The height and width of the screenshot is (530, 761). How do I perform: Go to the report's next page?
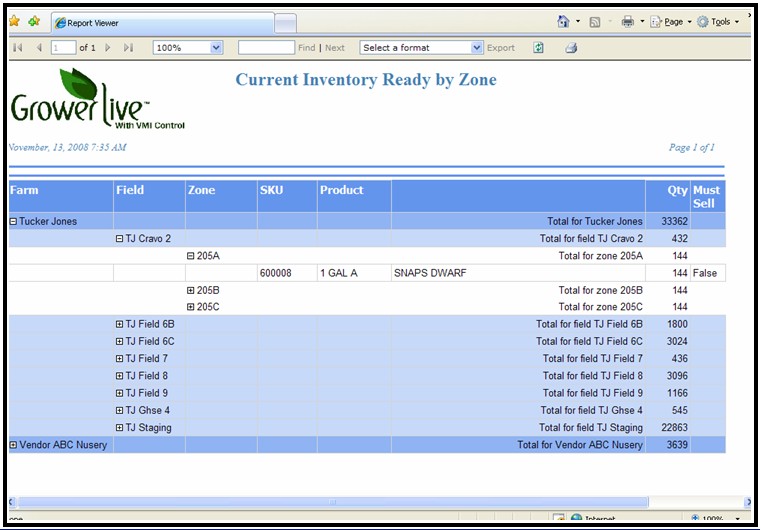click(x=108, y=47)
